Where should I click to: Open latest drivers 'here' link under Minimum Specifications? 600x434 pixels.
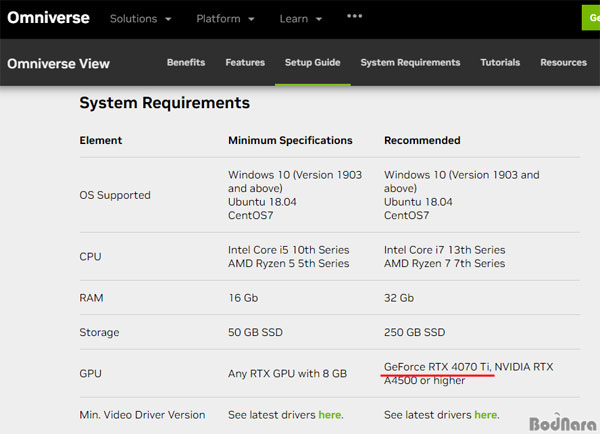[x=329, y=415]
